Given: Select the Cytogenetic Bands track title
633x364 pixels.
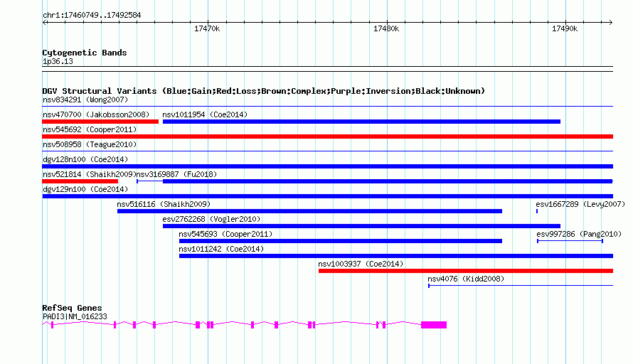Looking at the screenshot, I should point(85,53).
